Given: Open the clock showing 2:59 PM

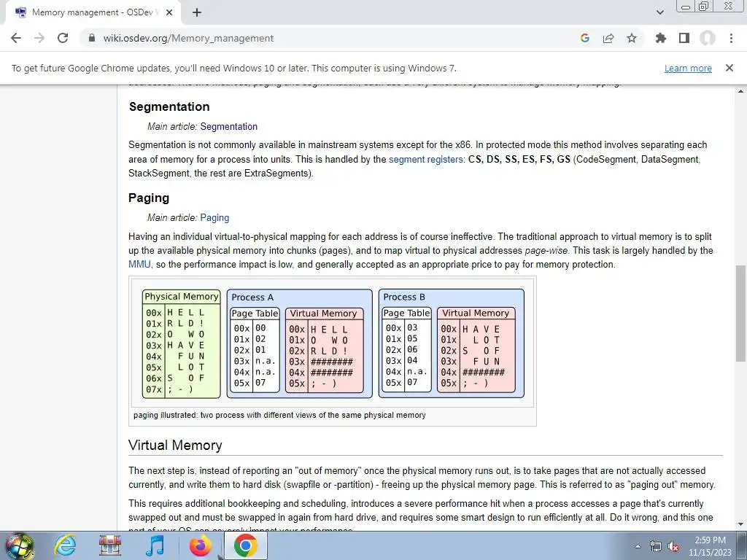Looking at the screenshot, I should click(710, 546).
